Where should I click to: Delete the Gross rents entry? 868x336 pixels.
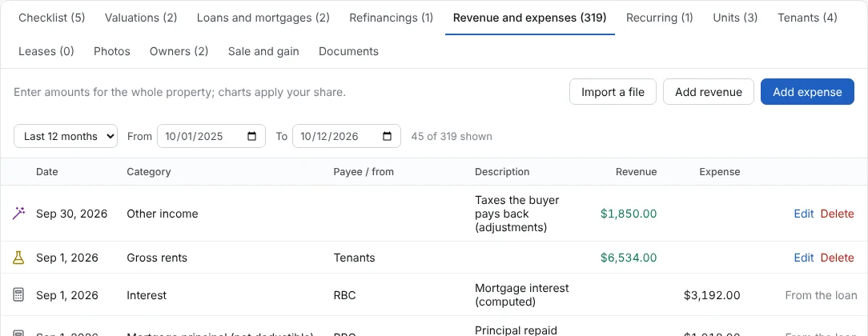(x=837, y=258)
